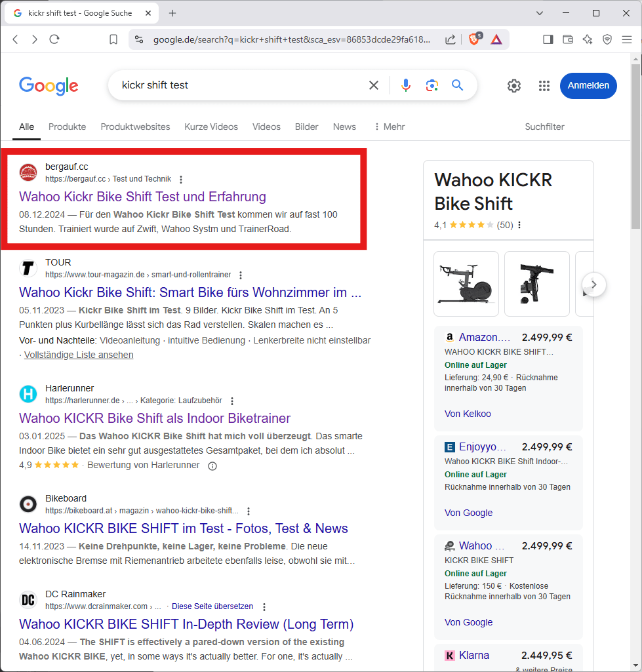Clear the search query with X
This screenshot has height=672, width=642.
[374, 85]
